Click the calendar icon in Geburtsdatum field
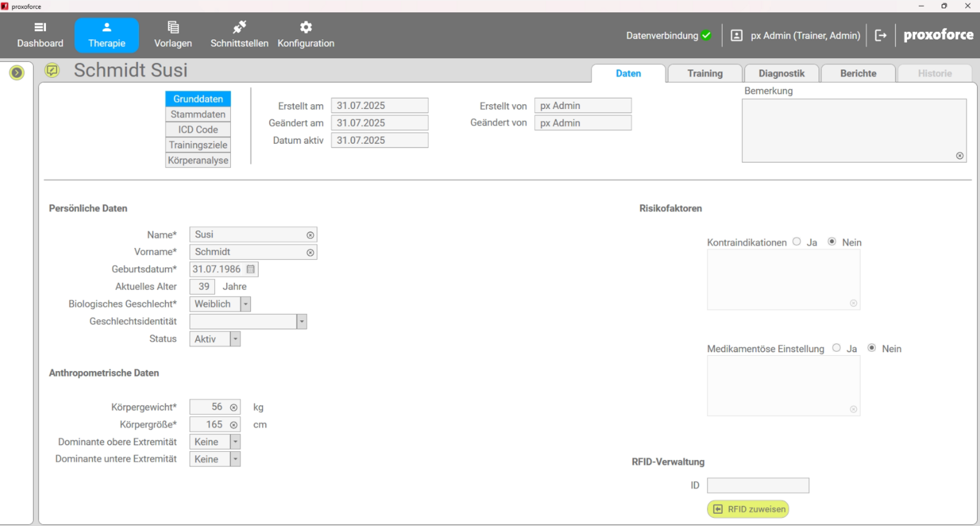The image size is (980, 526). 251,269
